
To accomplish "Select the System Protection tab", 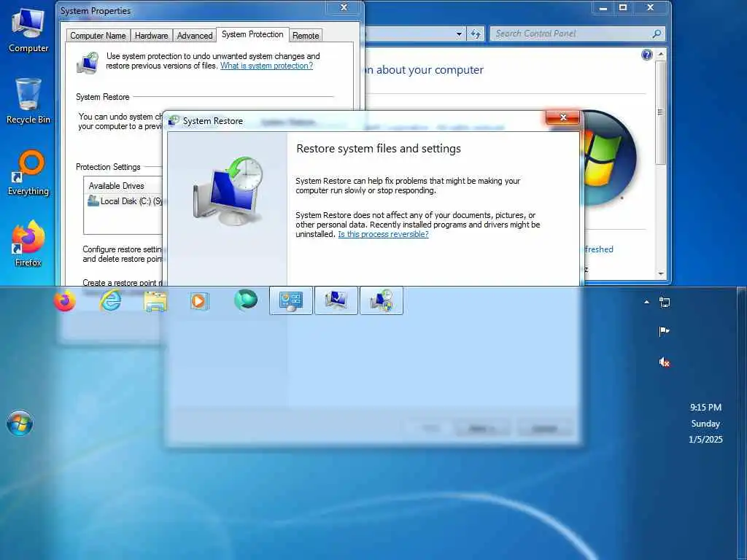I will (x=252, y=34).
